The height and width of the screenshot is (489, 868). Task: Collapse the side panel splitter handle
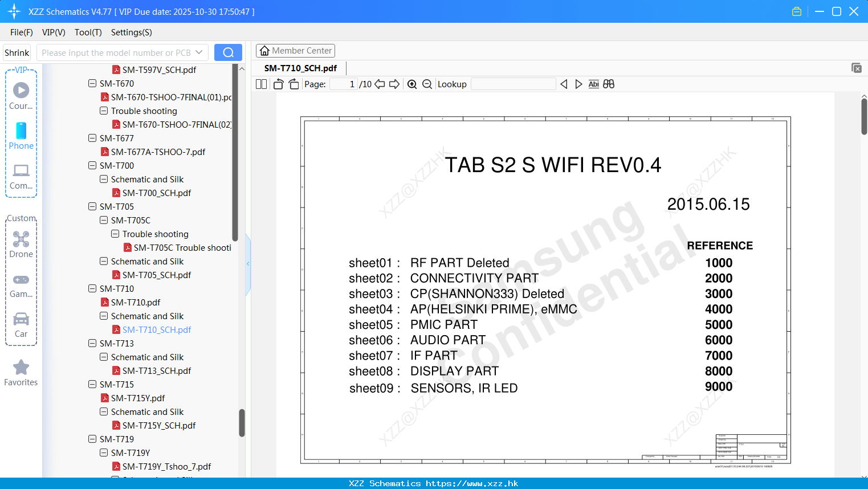[x=248, y=264]
